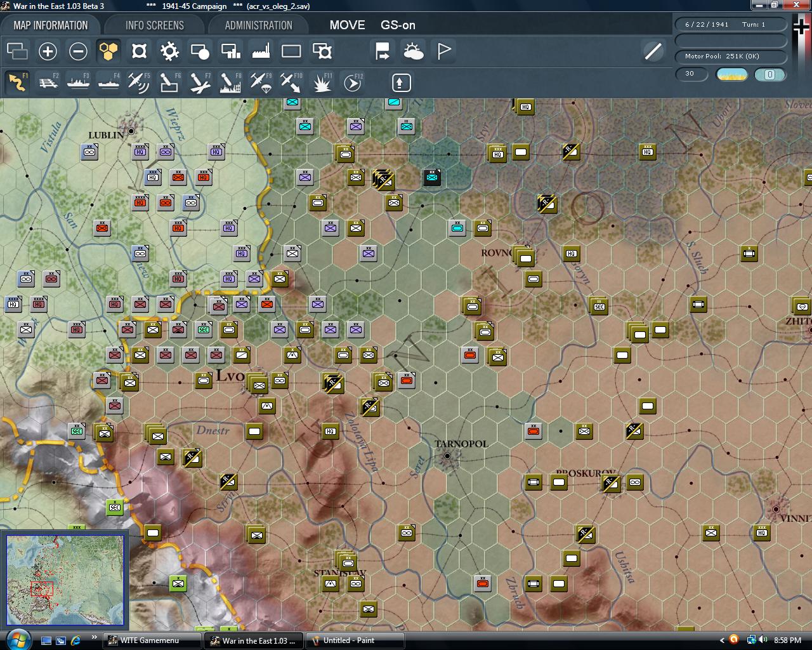Click the rectangle with gear toolbar icon
This screenshot has width=812, height=650.
pyautogui.click(x=322, y=51)
